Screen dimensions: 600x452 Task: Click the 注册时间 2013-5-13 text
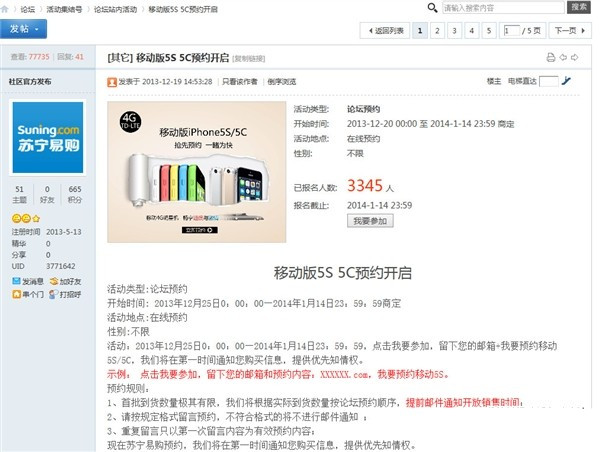[46, 232]
